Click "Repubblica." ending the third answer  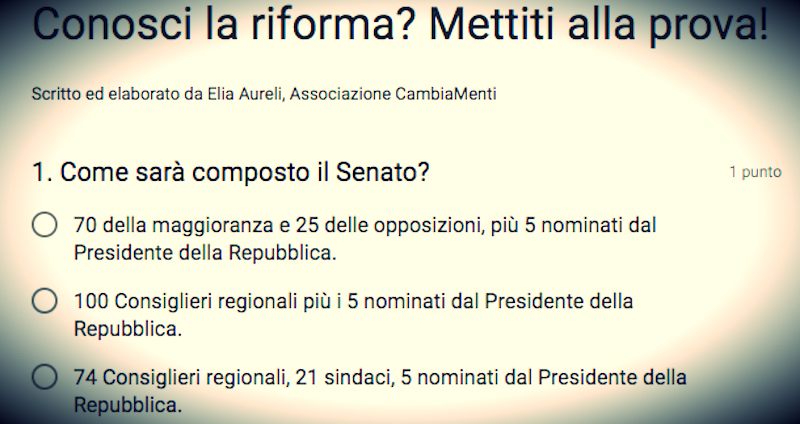pos(128,405)
